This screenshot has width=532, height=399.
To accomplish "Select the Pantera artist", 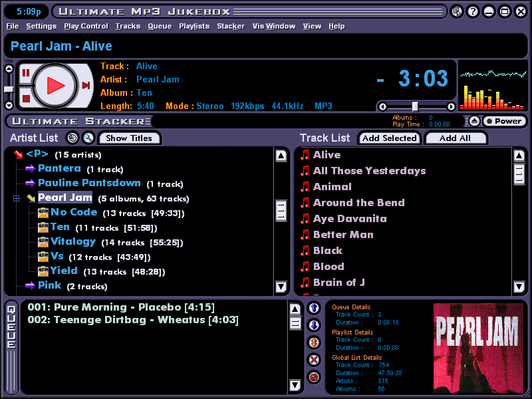I will click(x=59, y=168).
